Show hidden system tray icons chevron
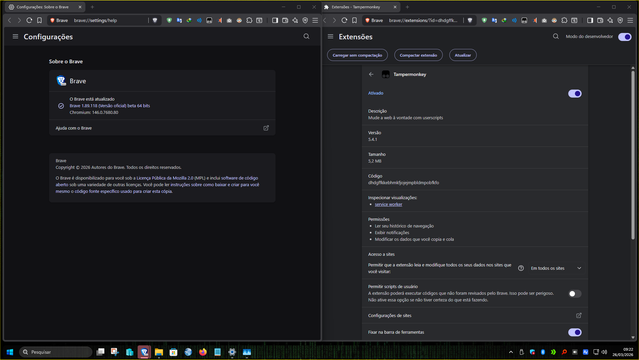 coord(511,352)
